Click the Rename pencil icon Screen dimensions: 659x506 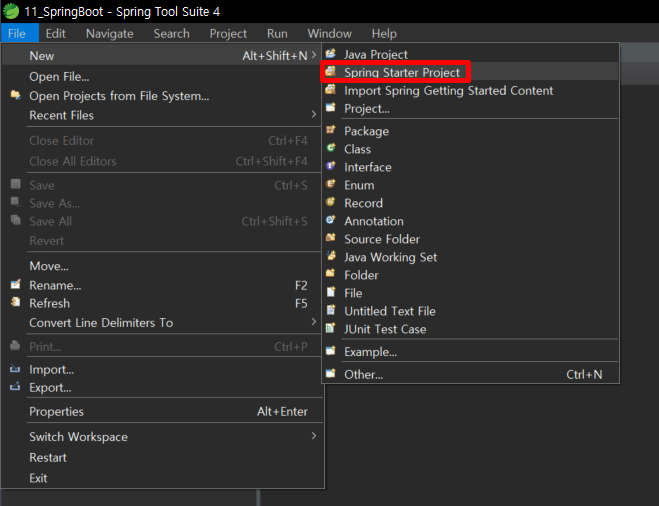pos(16,285)
